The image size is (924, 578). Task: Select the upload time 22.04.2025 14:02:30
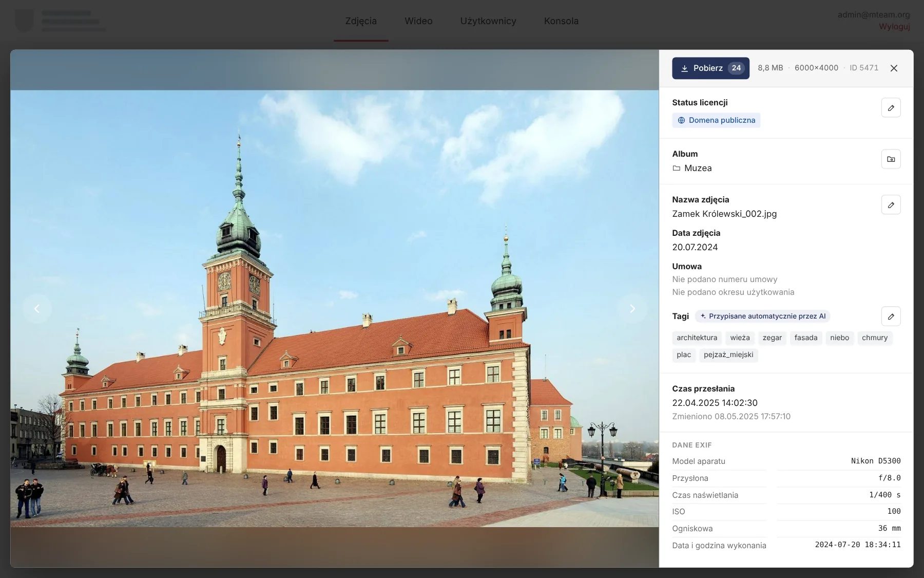[x=715, y=403]
